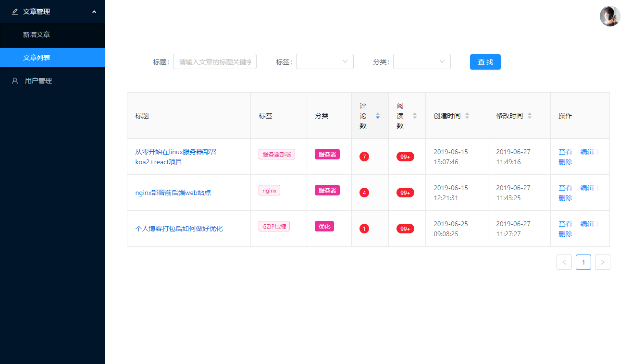Select page 1 in pagination
The width and height of the screenshot is (632, 364).
[583, 262]
